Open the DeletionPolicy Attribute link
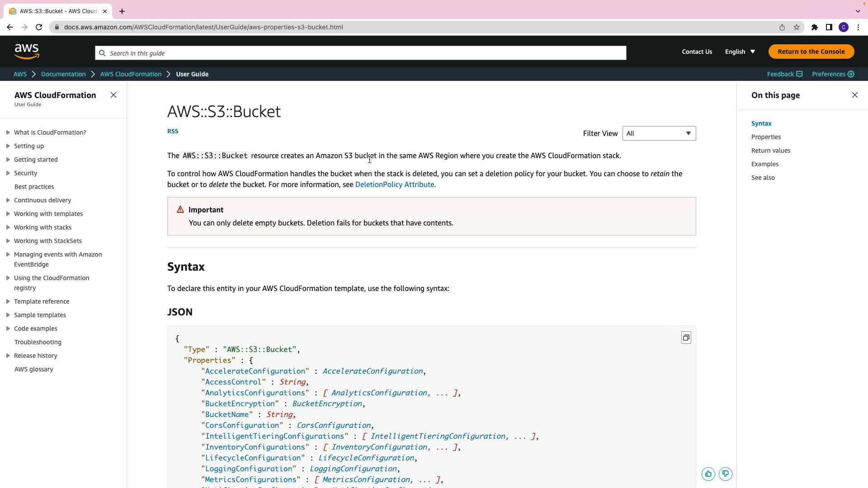Screen dimensions: 868x488 (394, 184)
